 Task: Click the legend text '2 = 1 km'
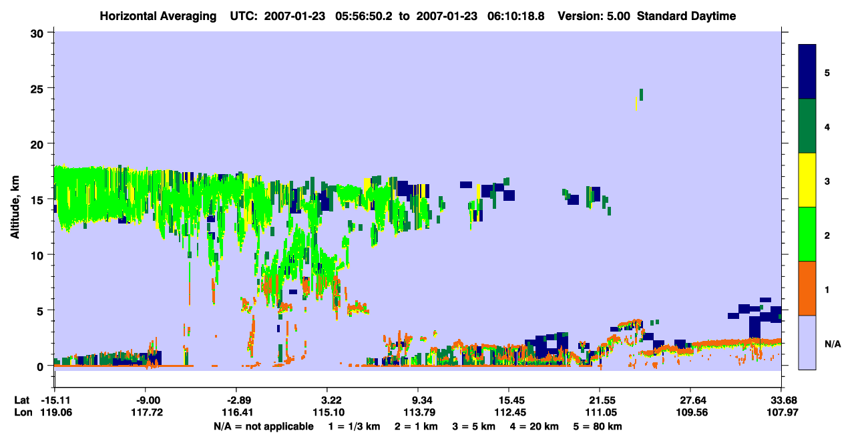(417, 426)
